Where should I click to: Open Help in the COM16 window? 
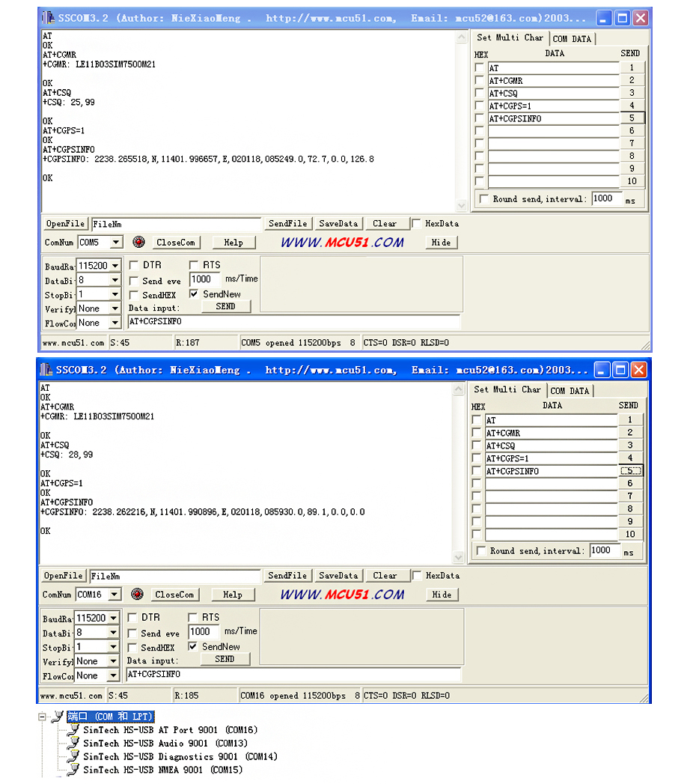233,595
